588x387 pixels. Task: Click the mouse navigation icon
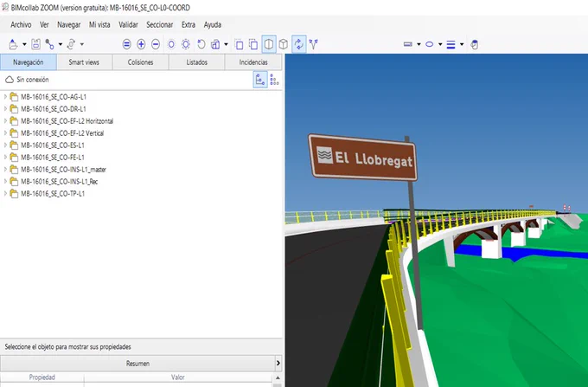(x=475, y=44)
